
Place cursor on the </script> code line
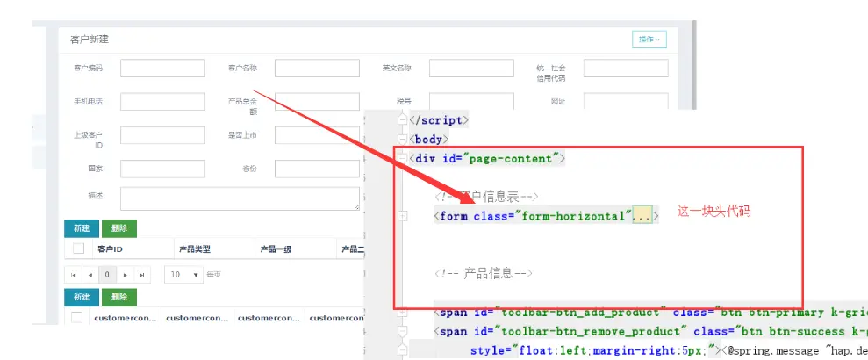coord(439,120)
